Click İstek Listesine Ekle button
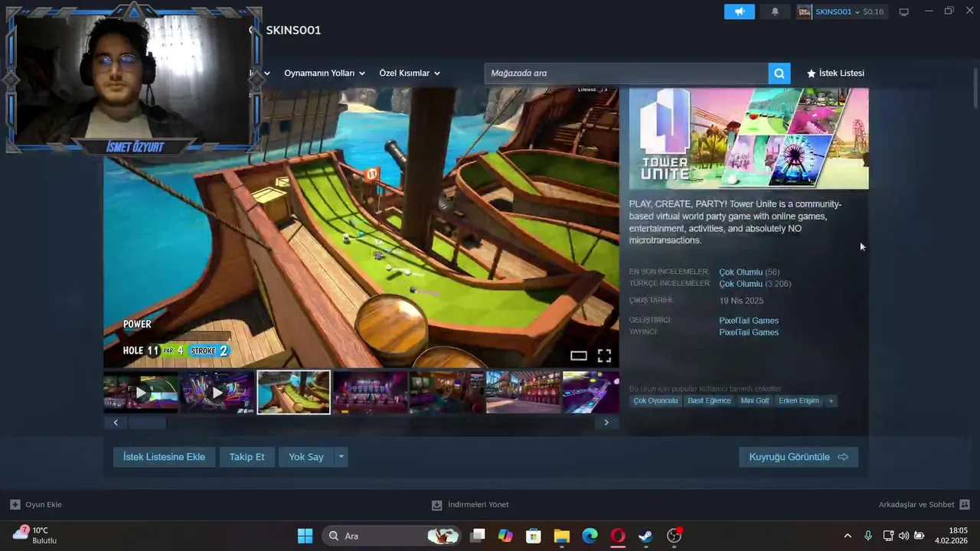Screen dimensions: 980x551 [164, 457]
